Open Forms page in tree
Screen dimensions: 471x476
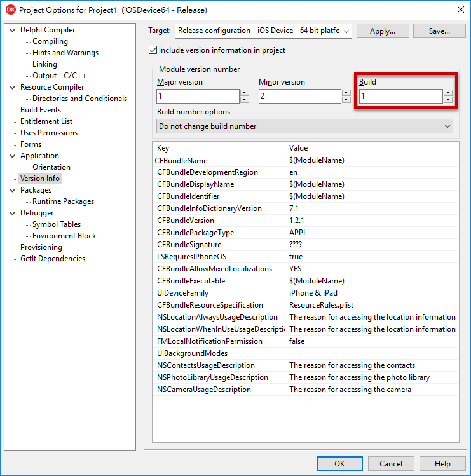(x=31, y=144)
